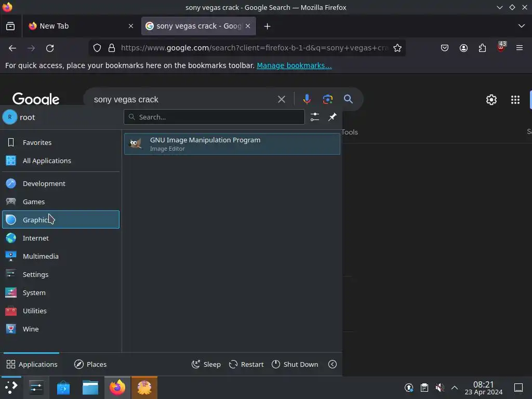Open uBlock extension icon showing 43
The width and height of the screenshot is (532, 399).
pyautogui.click(x=501, y=47)
